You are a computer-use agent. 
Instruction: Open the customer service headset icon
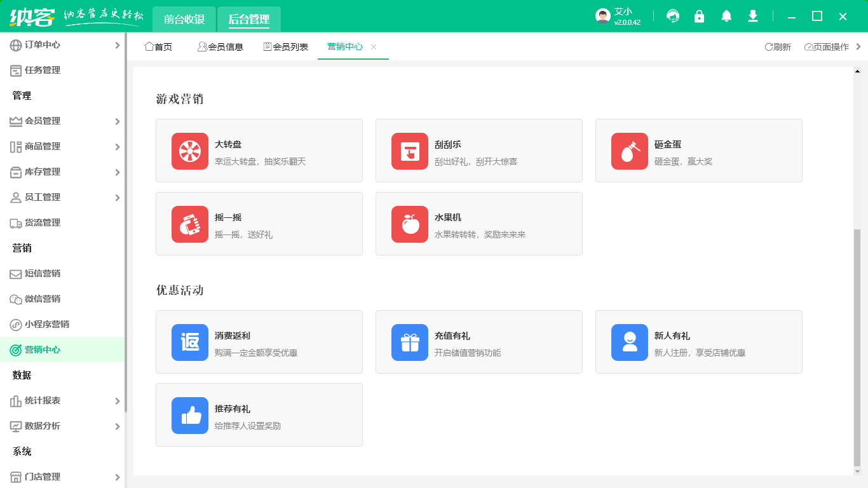pos(673,17)
